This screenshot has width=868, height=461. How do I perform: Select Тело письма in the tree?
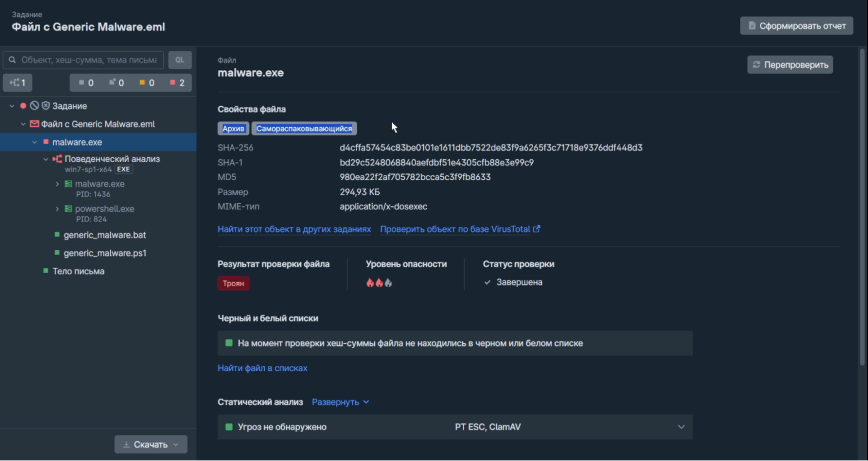pos(78,271)
